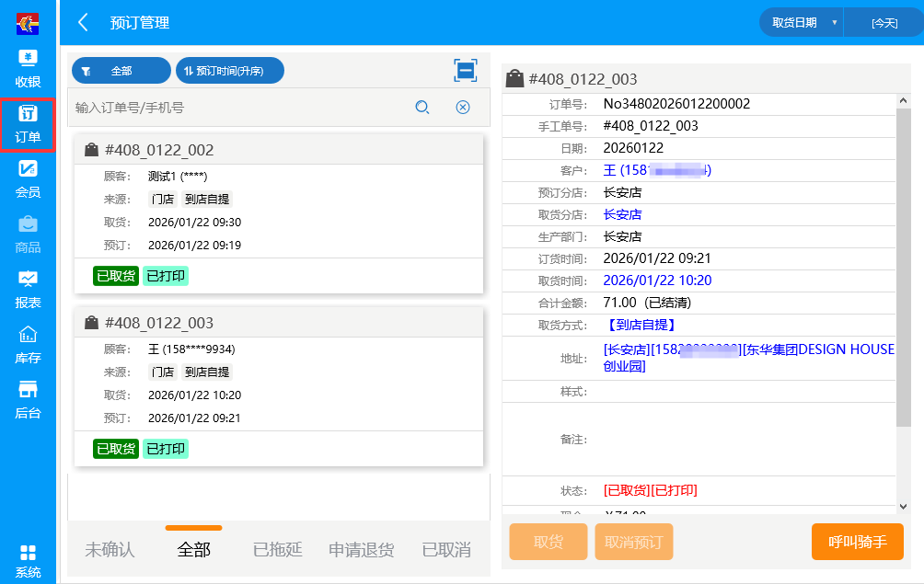Click 已打印 badge on order #408_0122_002
The width and height of the screenshot is (924, 584).
pyautogui.click(x=166, y=276)
